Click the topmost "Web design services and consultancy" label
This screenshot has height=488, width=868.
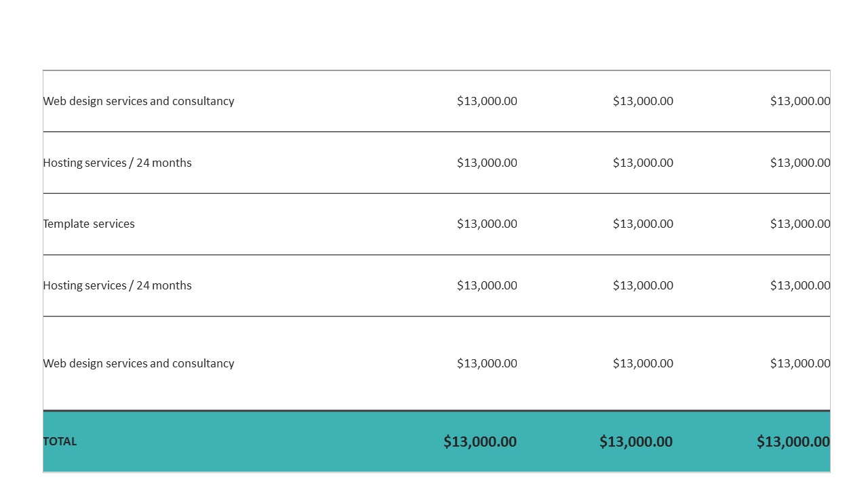click(x=138, y=101)
